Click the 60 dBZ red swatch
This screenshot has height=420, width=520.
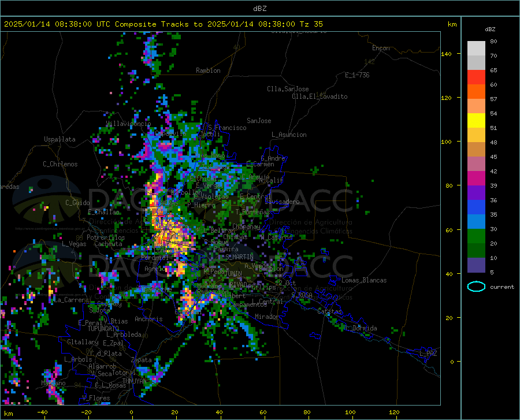pos(476,77)
